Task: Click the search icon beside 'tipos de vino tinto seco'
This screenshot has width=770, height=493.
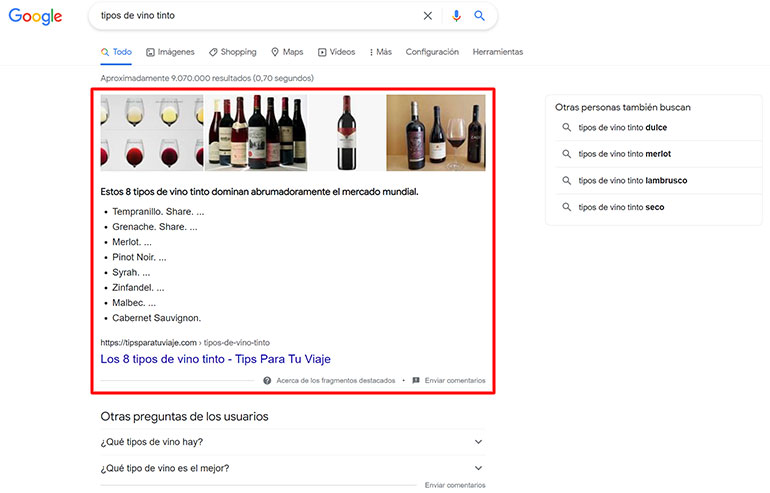Action: (566, 208)
